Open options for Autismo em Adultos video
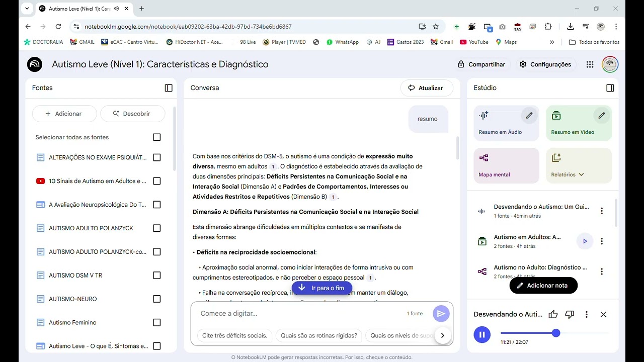Screen dimensions: 644x362 point(602,241)
